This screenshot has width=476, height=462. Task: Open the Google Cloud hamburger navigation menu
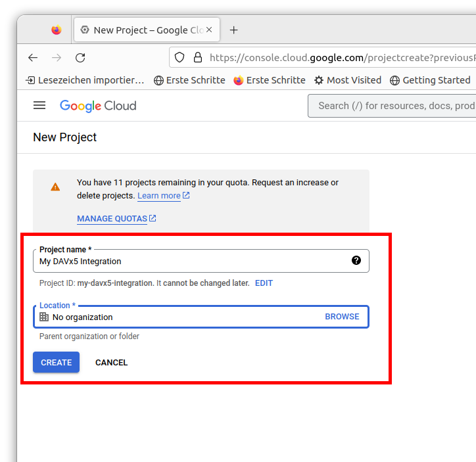coord(39,106)
